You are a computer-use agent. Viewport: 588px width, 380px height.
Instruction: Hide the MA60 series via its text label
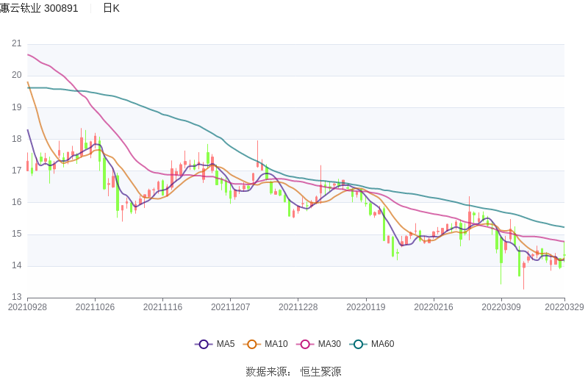point(382,344)
